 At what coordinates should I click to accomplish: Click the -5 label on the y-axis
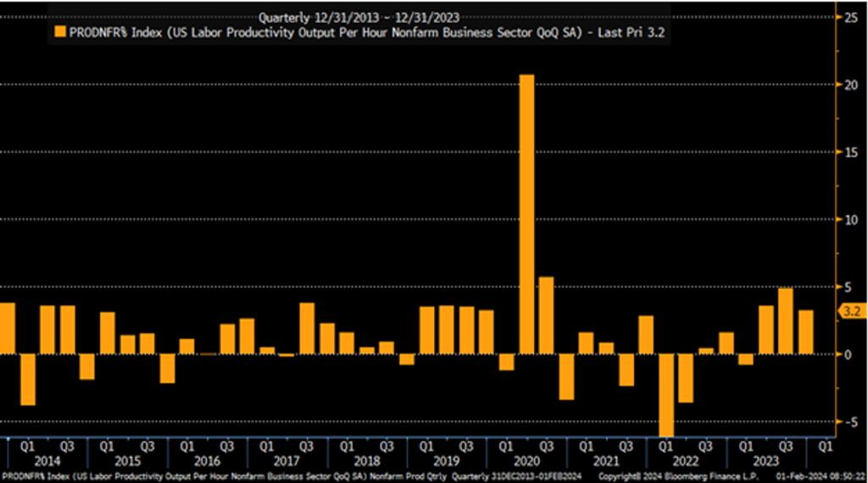click(850, 422)
